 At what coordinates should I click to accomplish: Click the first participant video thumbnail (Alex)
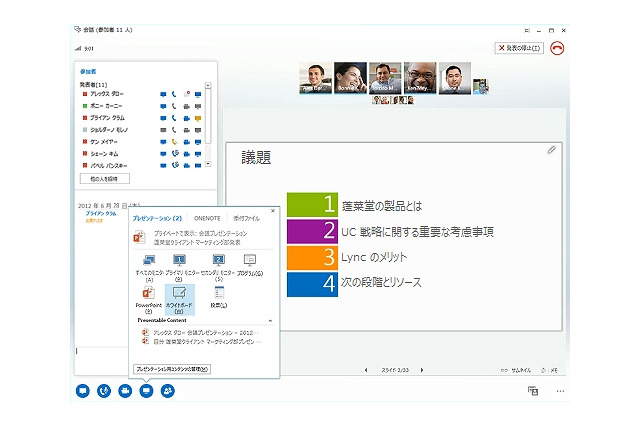[316, 78]
